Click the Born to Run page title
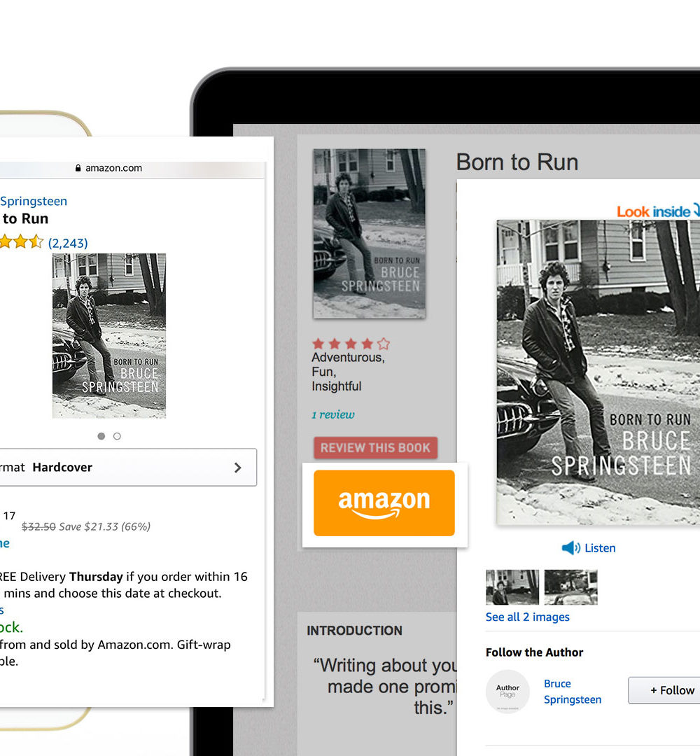 (517, 162)
